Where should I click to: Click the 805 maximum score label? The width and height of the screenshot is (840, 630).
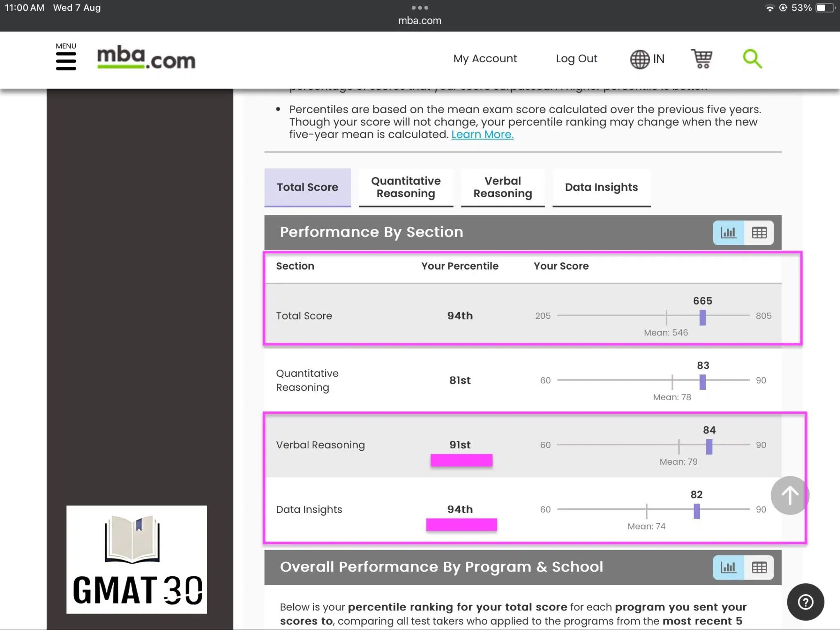pyautogui.click(x=763, y=316)
